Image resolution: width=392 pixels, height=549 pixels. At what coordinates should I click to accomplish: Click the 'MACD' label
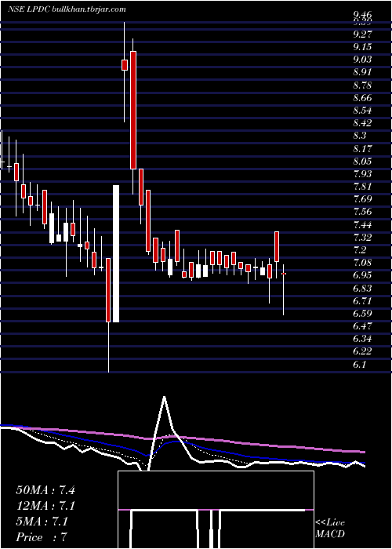coord(330,534)
